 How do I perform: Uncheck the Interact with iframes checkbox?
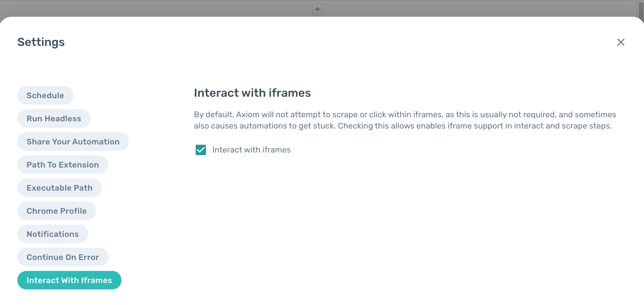click(x=201, y=150)
